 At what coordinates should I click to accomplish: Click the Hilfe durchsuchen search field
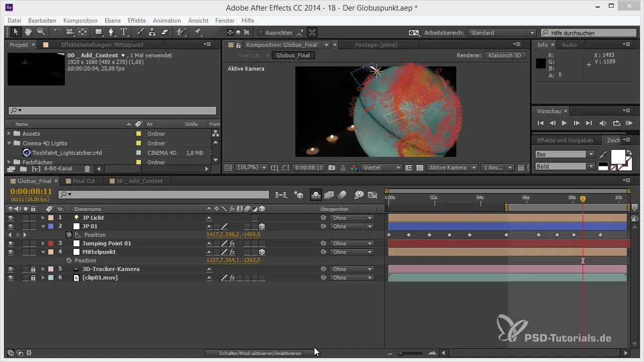point(589,33)
